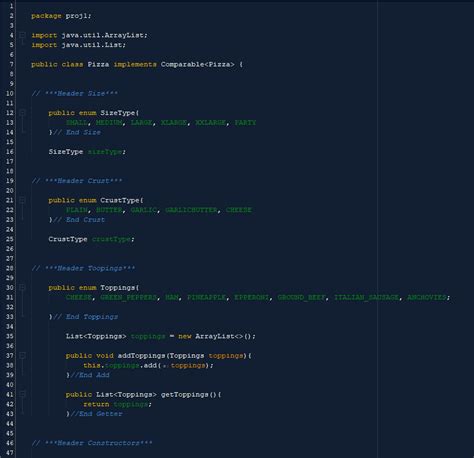Click 'java.util.List;' in the second import
The height and width of the screenshot is (458, 474).
tap(93, 45)
